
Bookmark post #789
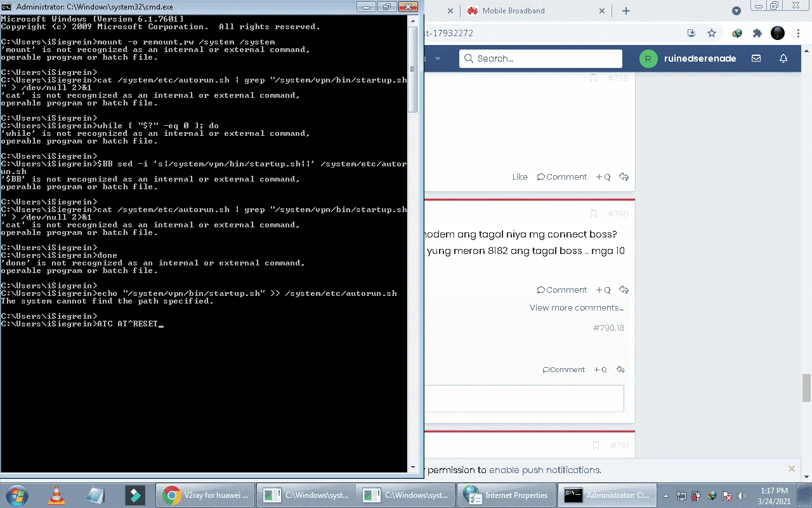point(594,78)
